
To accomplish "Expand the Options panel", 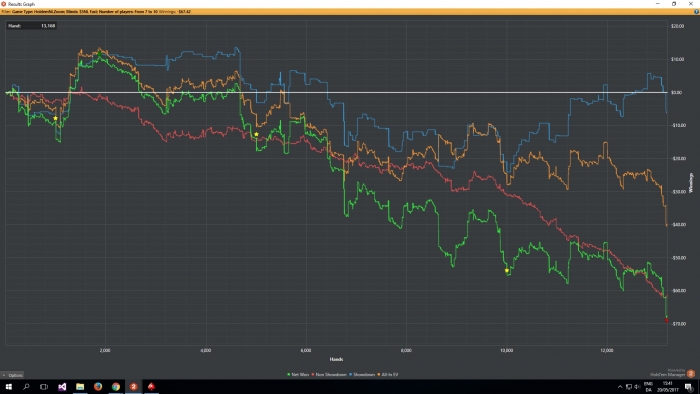I will click(x=12, y=375).
